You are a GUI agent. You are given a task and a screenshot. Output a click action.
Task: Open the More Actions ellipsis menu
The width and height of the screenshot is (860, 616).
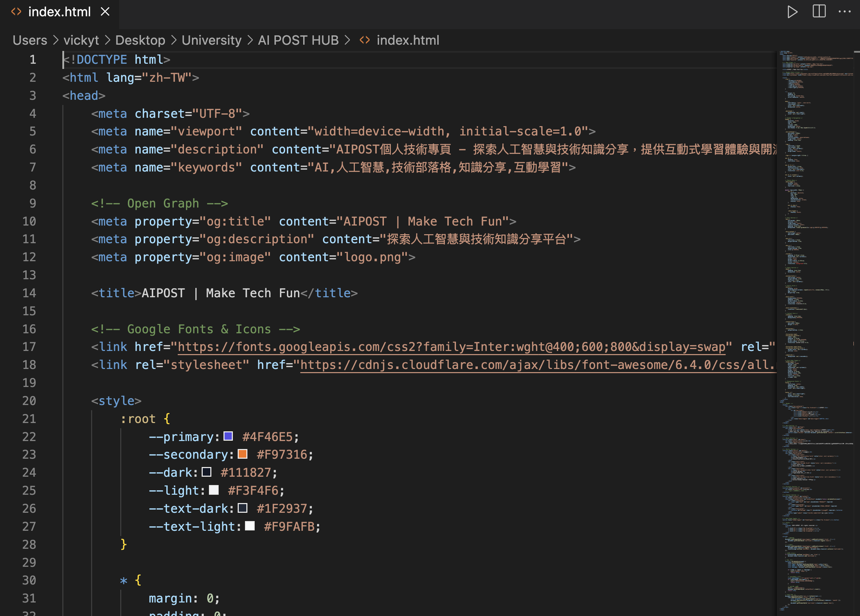pos(845,12)
